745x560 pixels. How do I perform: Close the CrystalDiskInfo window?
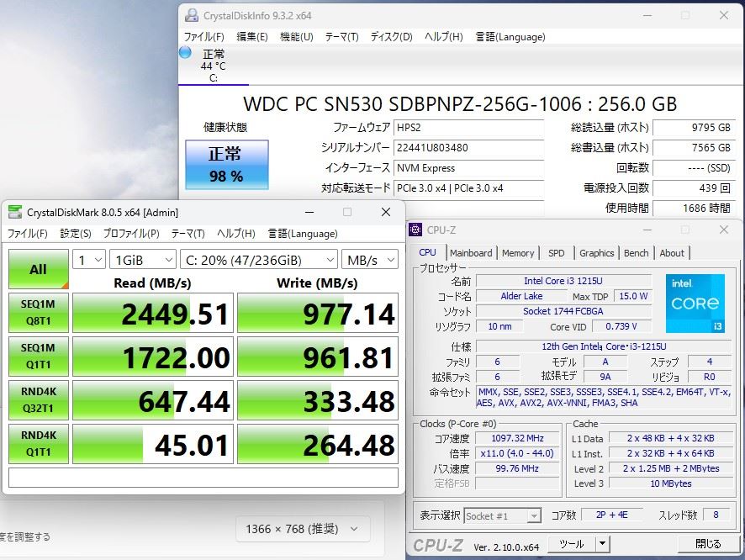[x=724, y=15]
